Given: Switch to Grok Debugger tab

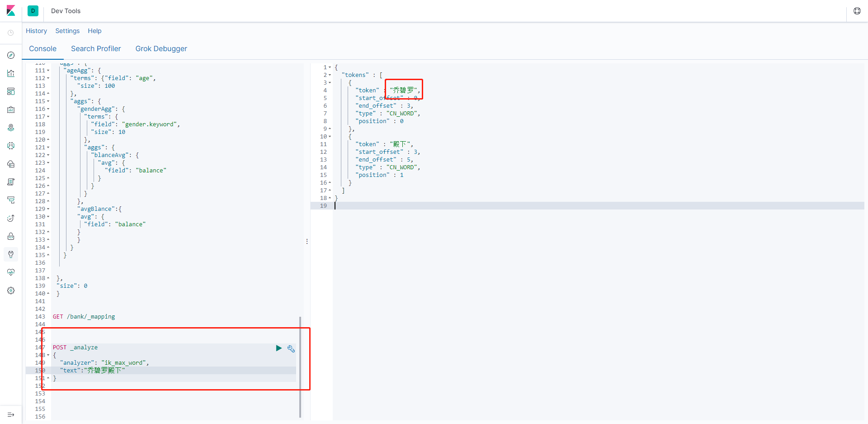Looking at the screenshot, I should pyautogui.click(x=161, y=49).
